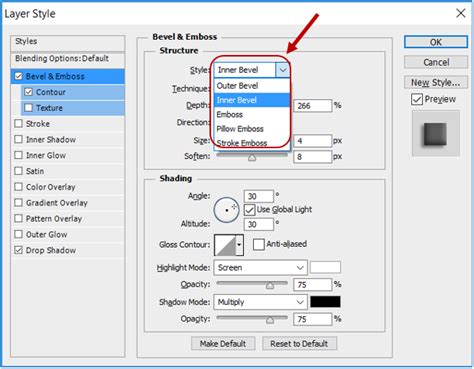Enable the Anti-aliased checkbox

259,244
